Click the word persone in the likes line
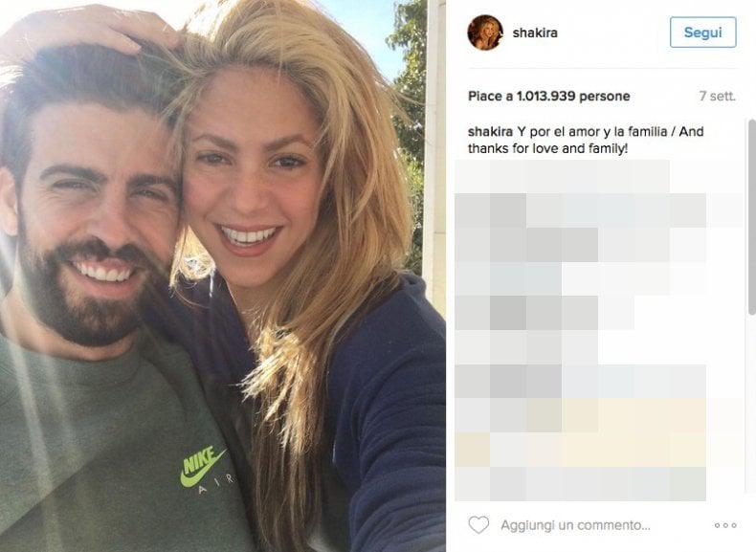The height and width of the screenshot is (552, 756). click(x=604, y=96)
